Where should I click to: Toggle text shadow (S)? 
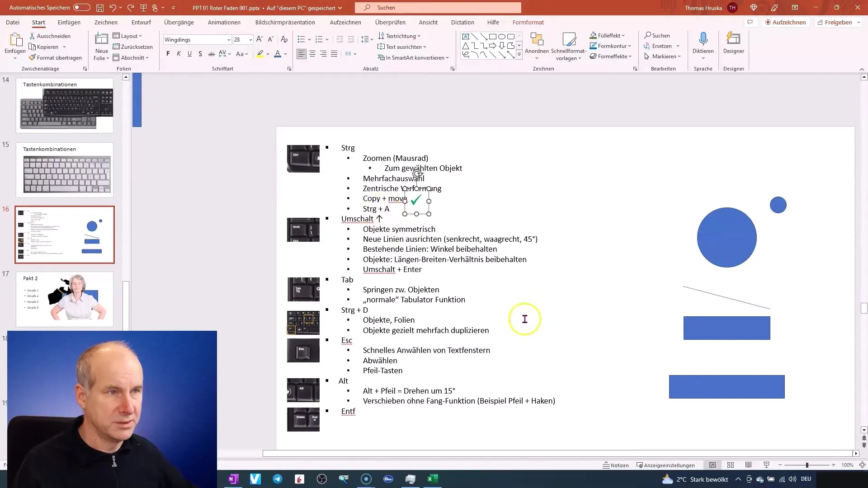point(200,54)
